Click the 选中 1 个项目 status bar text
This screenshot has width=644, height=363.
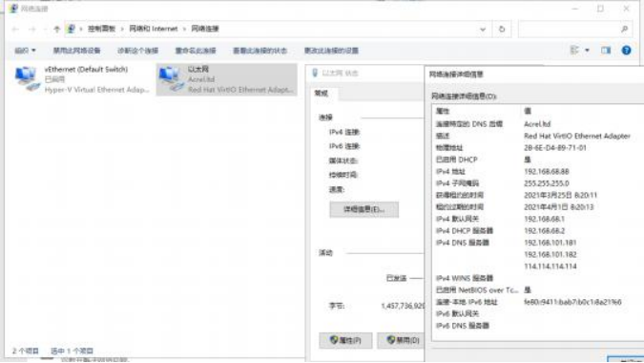pyautogui.click(x=72, y=352)
